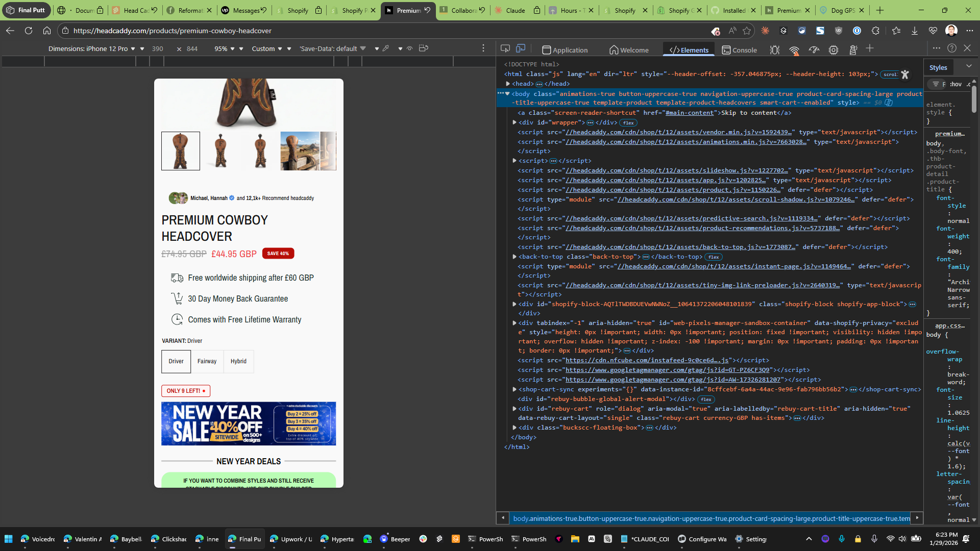
Task: Open the Network conditions wifi icon
Action: tap(794, 50)
